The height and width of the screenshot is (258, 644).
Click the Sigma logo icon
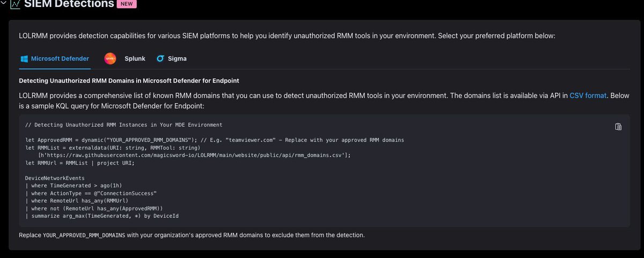click(160, 58)
